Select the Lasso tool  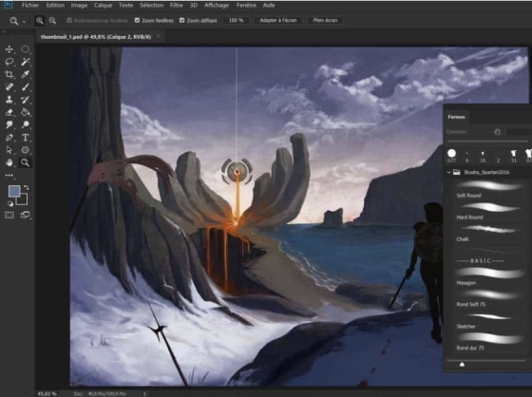pos(9,62)
